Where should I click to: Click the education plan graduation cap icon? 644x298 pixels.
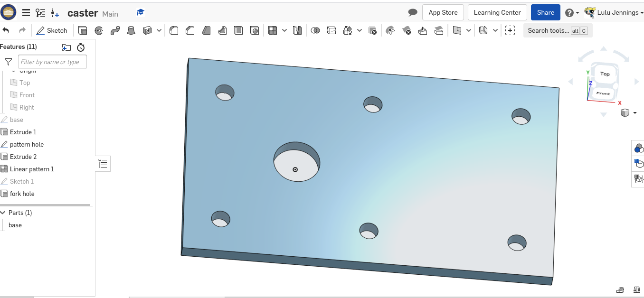(x=141, y=12)
